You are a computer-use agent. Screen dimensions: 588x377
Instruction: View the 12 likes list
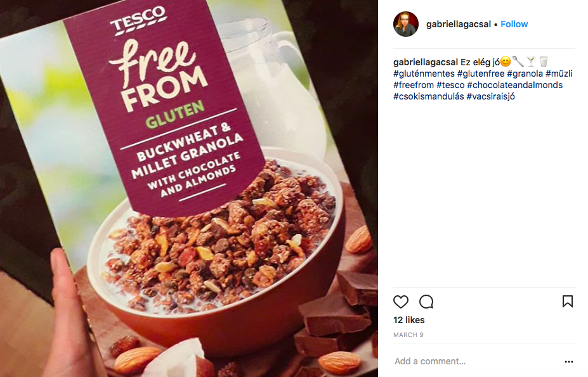(408, 320)
